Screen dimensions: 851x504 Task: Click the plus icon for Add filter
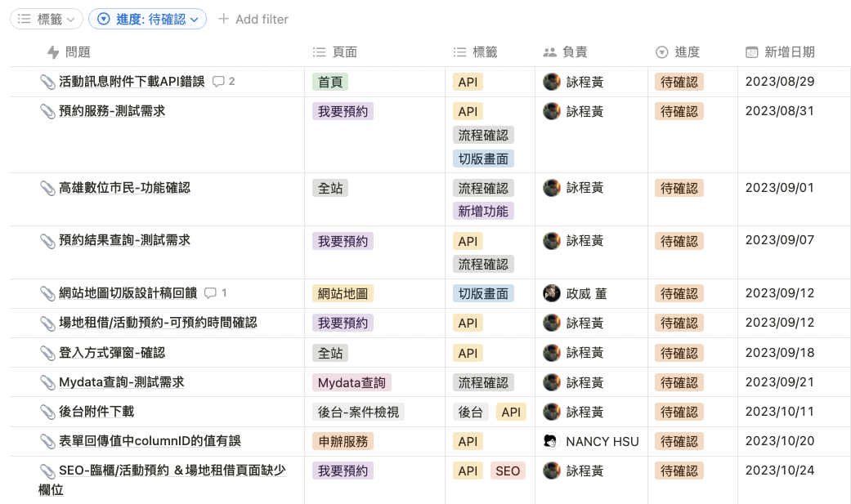pos(223,19)
